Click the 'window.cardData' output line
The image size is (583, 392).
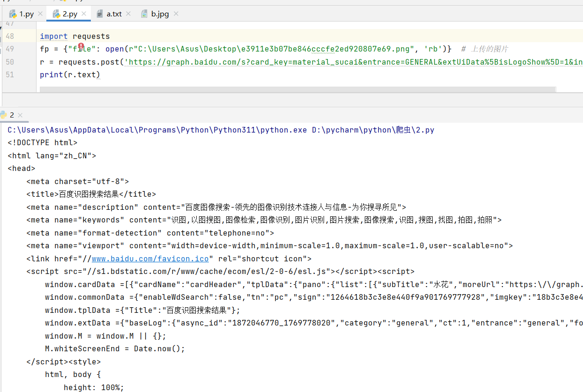(x=314, y=284)
